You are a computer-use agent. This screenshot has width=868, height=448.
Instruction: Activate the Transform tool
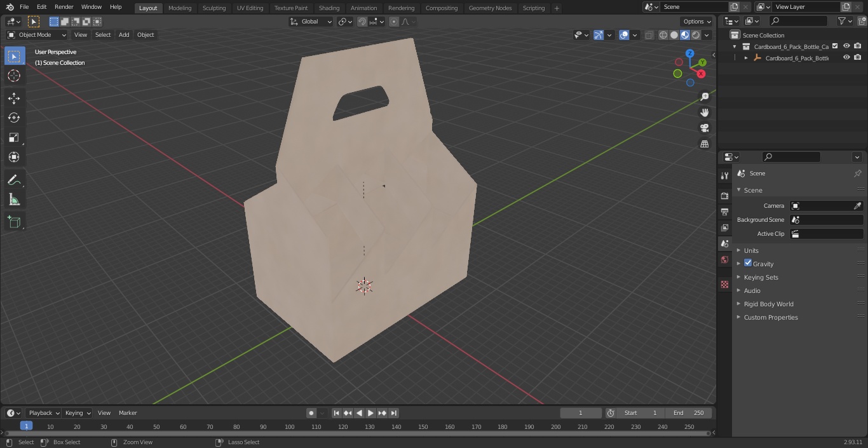(x=14, y=157)
